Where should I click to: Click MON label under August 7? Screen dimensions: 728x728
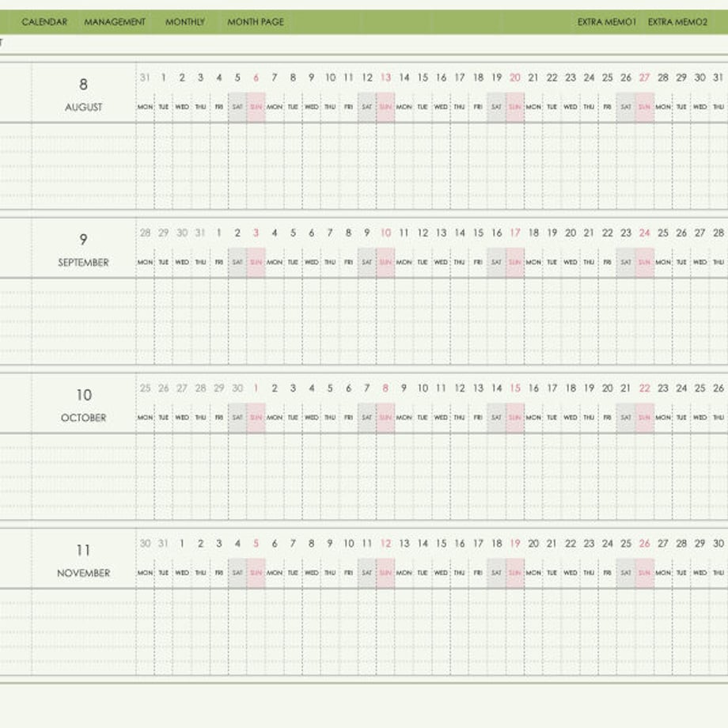275,108
